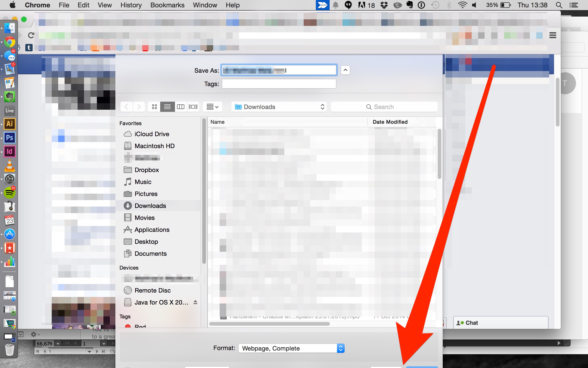Open item arrangement dropdown

(212, 106)
